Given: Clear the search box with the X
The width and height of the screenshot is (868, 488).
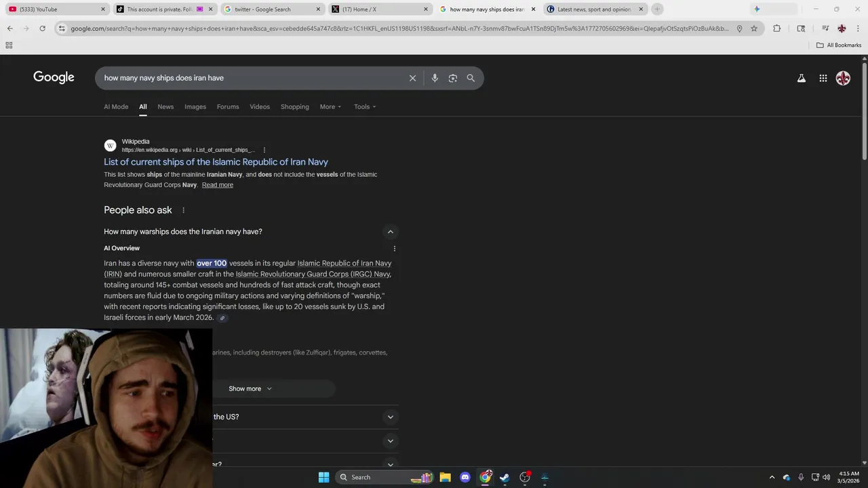Looking at the screenshot, I should [x=412, y=78].
